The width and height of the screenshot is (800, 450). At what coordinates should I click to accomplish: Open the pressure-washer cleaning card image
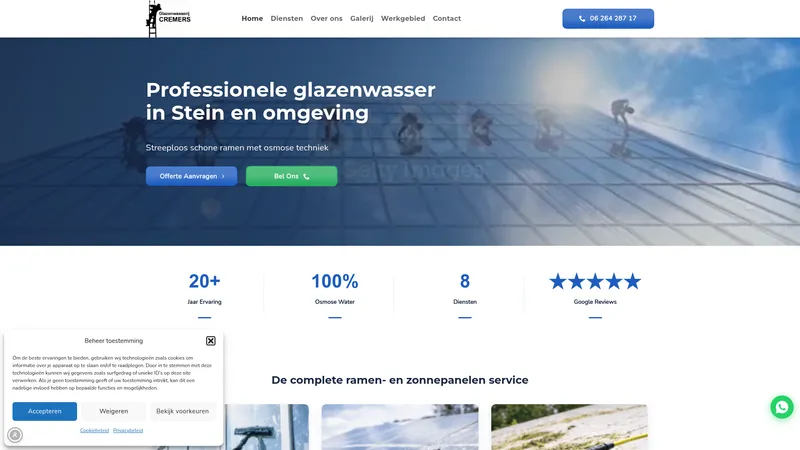tap(569, 427)
